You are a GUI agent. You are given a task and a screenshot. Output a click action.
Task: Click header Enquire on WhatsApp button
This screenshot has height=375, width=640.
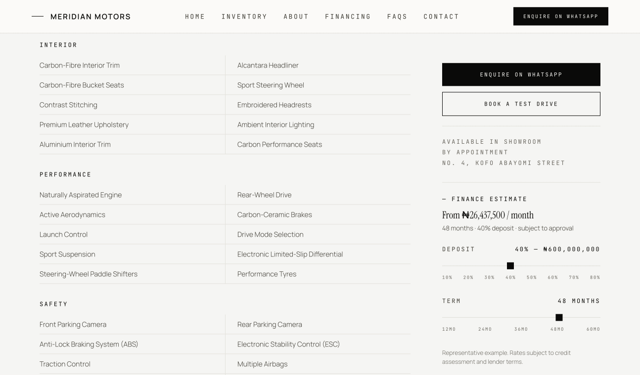click(560, 16)
